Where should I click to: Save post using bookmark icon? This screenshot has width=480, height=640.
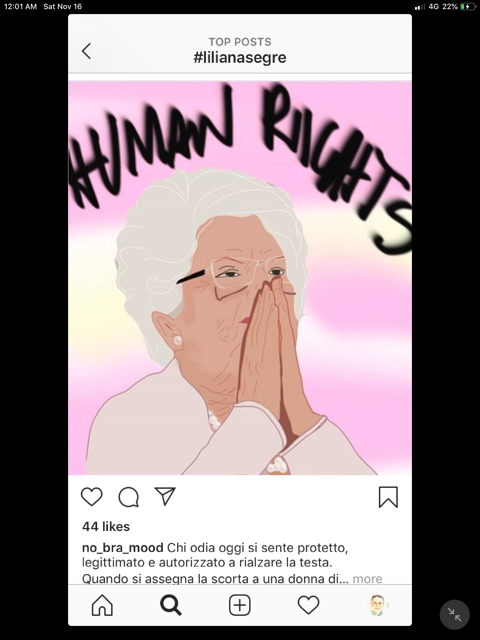(388, 497)
